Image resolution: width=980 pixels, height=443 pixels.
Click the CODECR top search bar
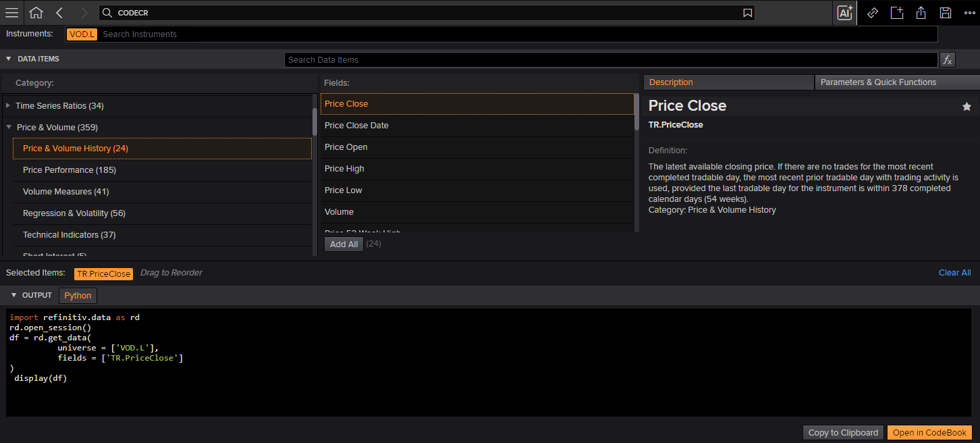[427, 13]
